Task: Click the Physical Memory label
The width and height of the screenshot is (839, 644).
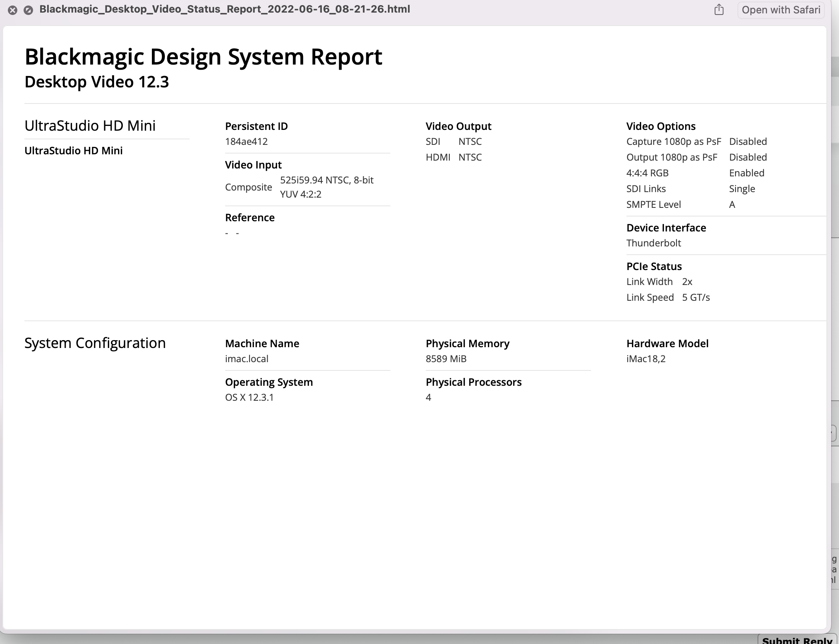Action: click(468, 344)
